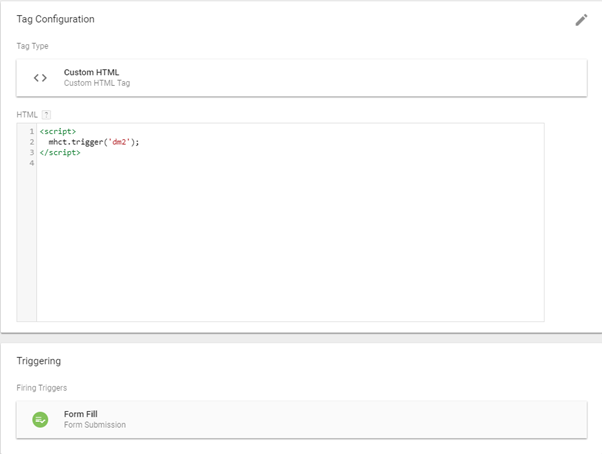The height and width of the screenshot is (454, 602).
Task: Click inside the HTML code editor area
Action: pyautogui.click(x=290, y=222)
